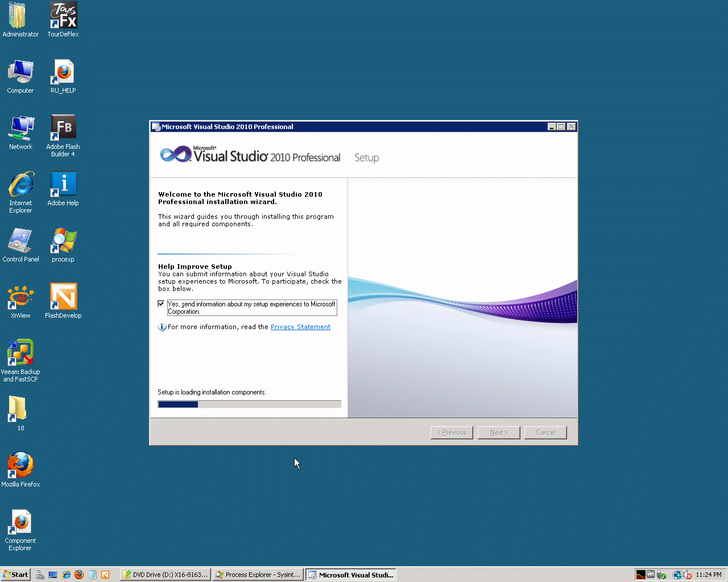Switch to Process Explorer taskbar window
The height and width of the screenshot is (582, 728).
258,575
